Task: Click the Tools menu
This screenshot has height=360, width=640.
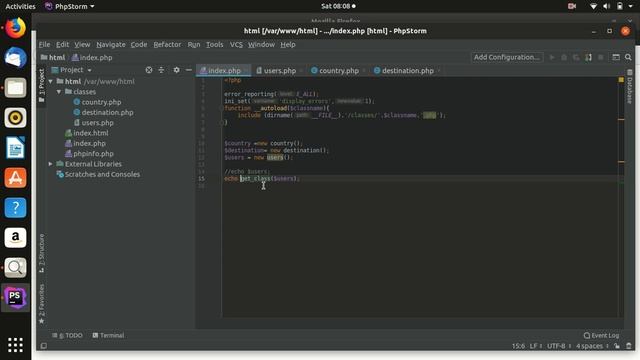Action: pyautogui.click(x=214, y=44)
